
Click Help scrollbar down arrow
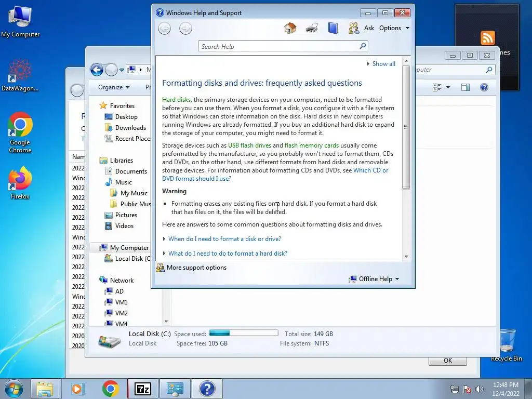[x=406, y=257]
